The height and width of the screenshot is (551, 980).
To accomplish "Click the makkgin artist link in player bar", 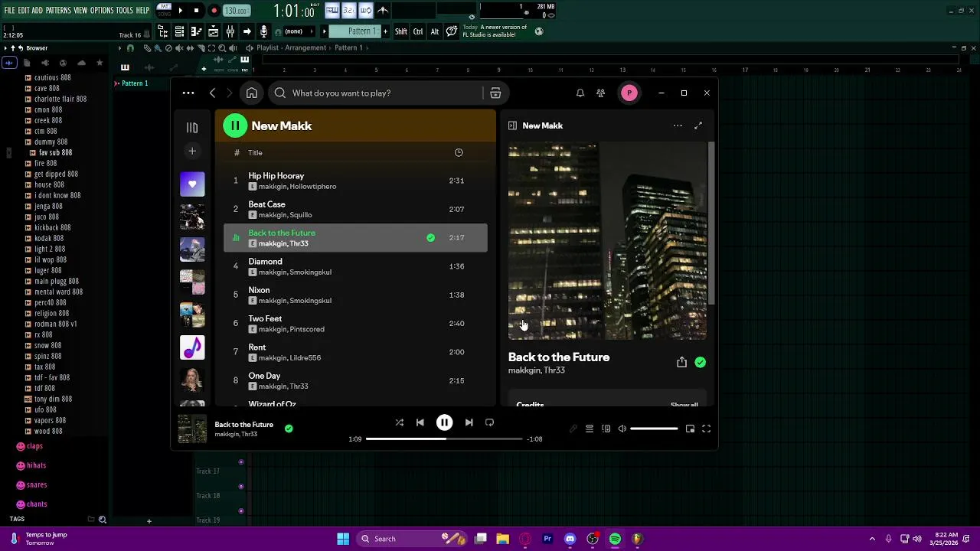I will pyautogui.click(x=227, y=434).
